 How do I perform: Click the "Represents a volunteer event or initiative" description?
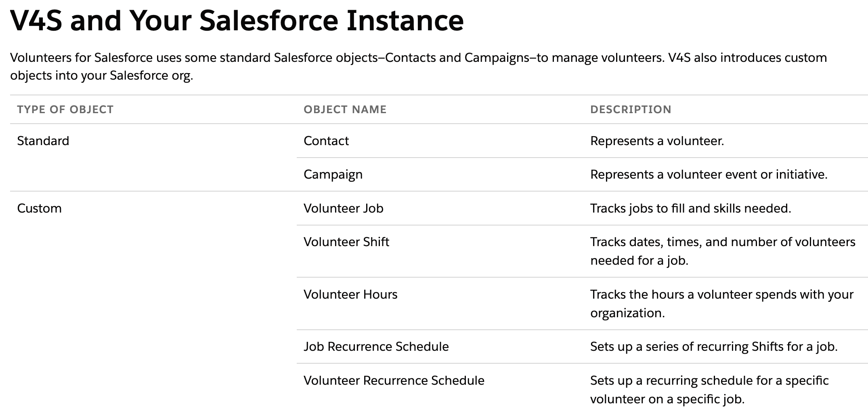coord(709,175)
